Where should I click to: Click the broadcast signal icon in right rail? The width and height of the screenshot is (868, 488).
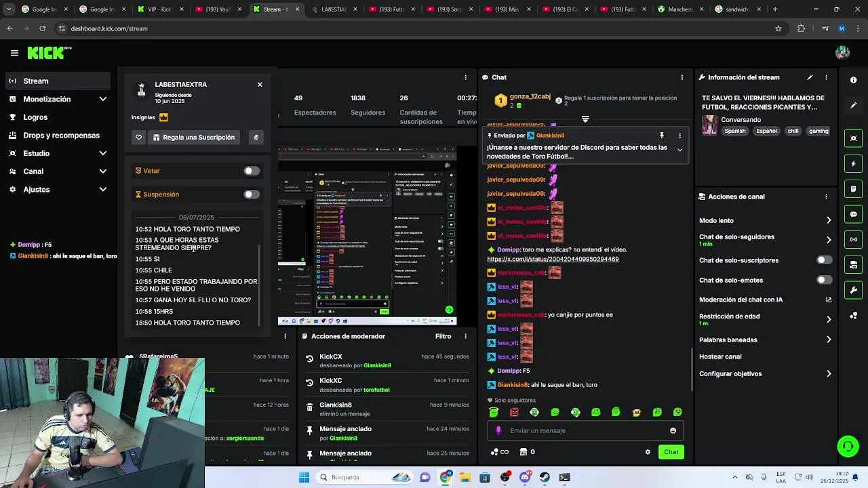853,239
